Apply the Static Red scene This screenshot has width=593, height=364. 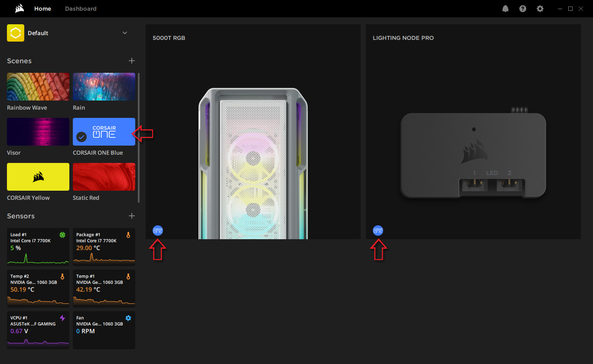click(x=104, y=177)
